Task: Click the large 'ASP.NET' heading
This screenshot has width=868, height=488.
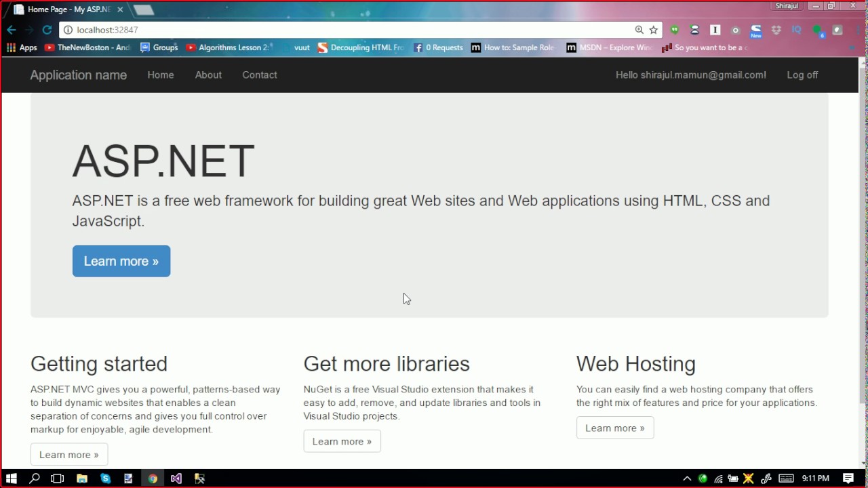Action: point(163,161)
